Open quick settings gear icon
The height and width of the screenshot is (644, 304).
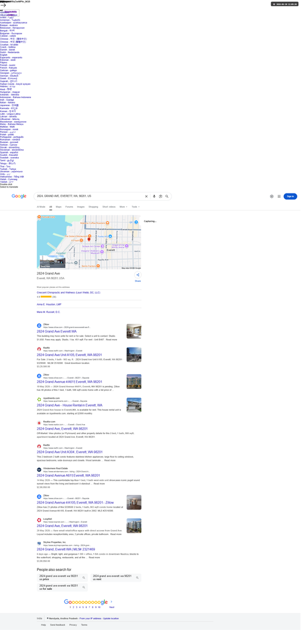click(272, 197)
